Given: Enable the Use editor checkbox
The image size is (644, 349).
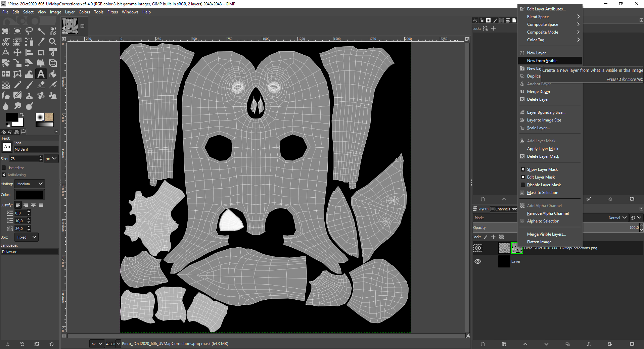Looking at the screenshot, I should 4,168.
